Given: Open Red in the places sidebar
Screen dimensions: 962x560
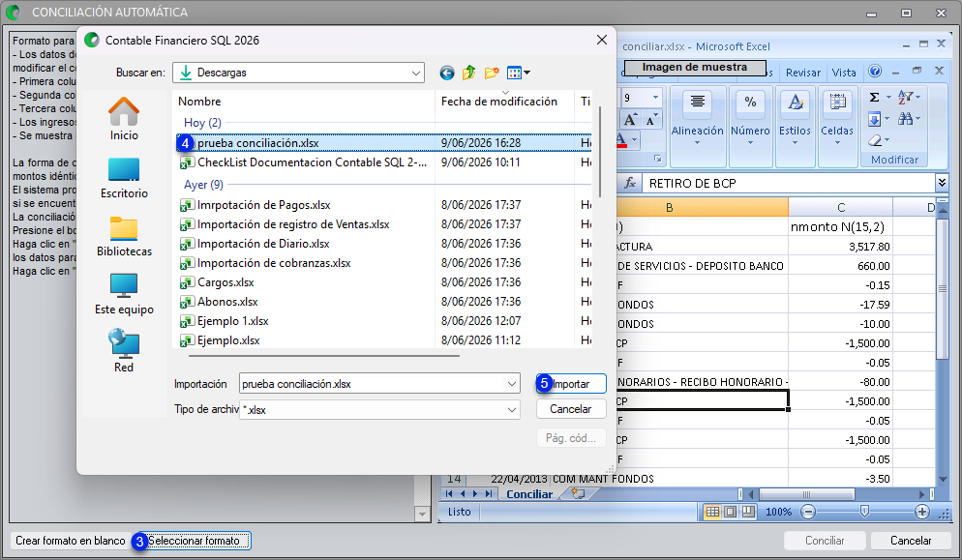Looking at the screenshot, I should tap(124, 351).
